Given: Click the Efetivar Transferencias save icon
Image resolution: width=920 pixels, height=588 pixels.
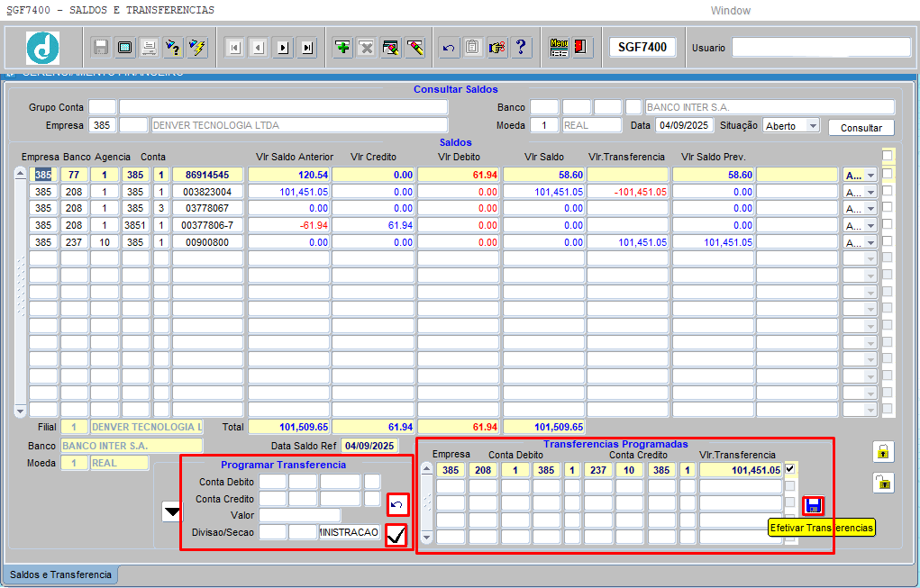Looking at the screenshot, I should pyautogui.click(x=814, y=505).
